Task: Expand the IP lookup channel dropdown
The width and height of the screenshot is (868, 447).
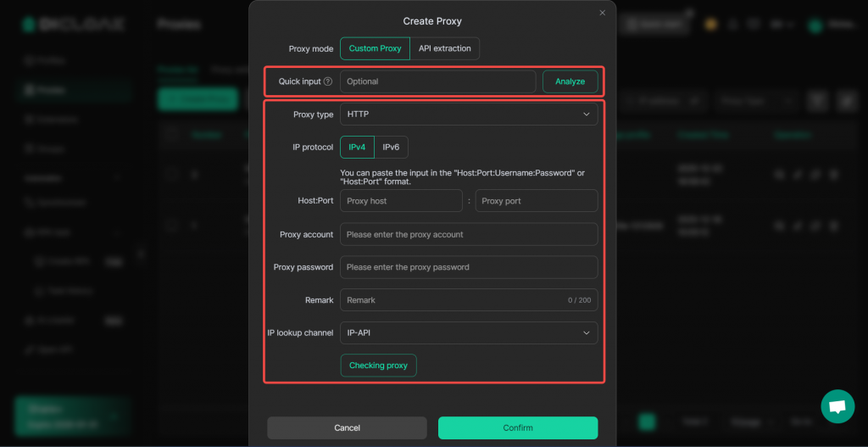Action: [468, 333]
